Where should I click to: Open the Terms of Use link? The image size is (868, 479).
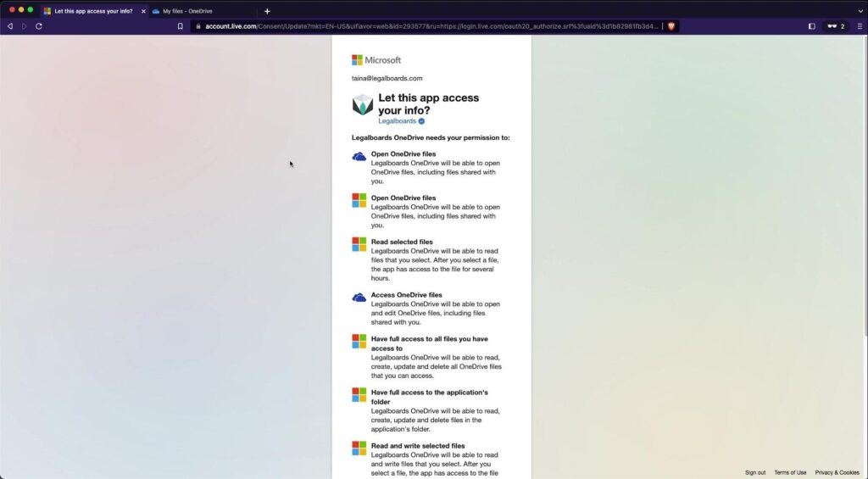click(790, 472)
